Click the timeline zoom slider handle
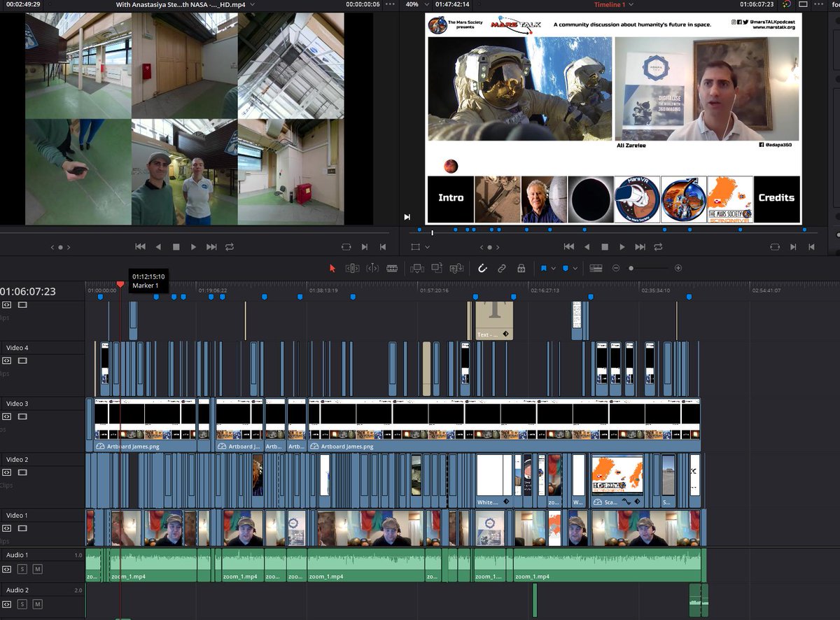The image size is (840, 620). [x=631, y=268]
